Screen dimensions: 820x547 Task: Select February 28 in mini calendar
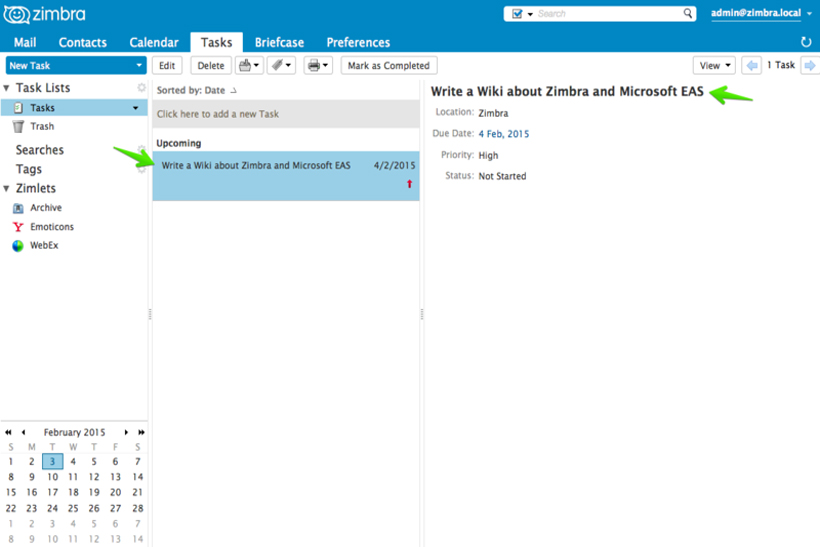click(x=138, y=508)
